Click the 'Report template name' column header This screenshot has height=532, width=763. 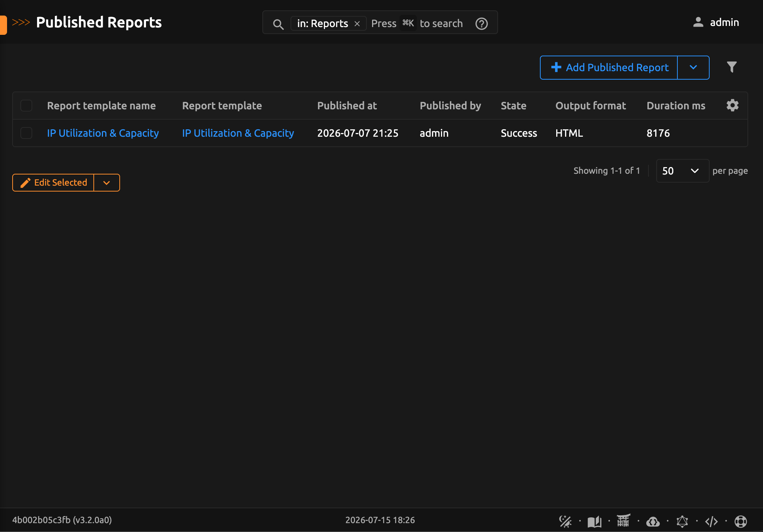coord(102,106)
